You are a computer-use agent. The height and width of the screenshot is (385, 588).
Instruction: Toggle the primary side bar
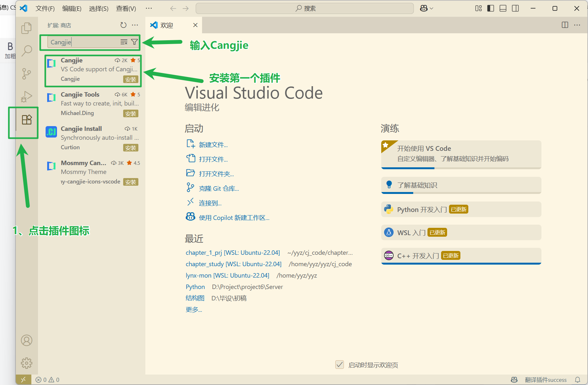coord(490,9)
